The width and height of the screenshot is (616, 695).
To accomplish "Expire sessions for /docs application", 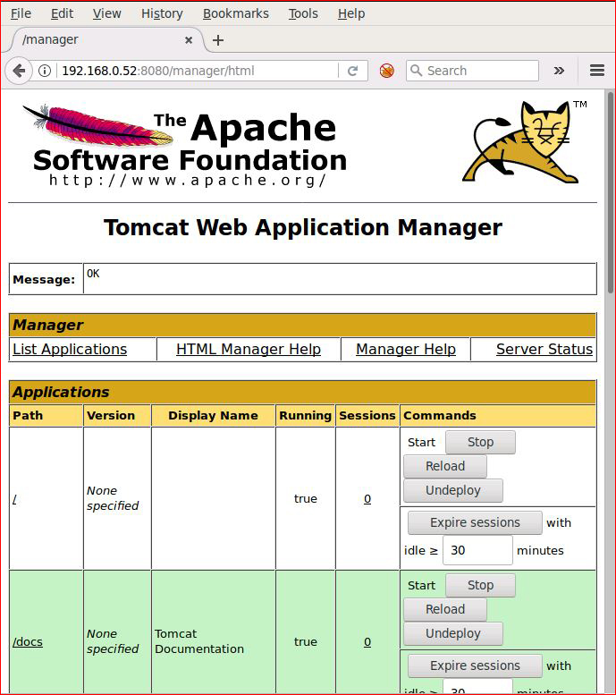I will (475, 665).
